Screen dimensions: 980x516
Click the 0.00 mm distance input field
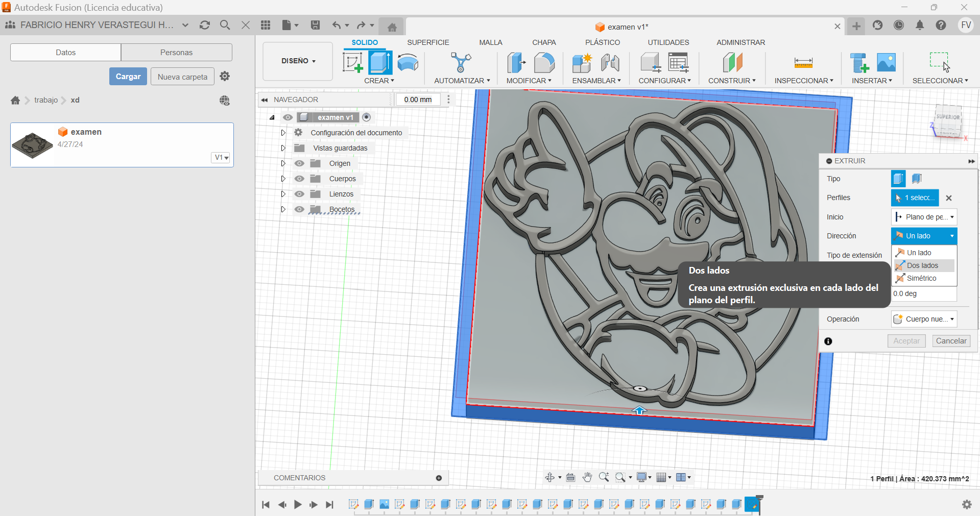418,100
